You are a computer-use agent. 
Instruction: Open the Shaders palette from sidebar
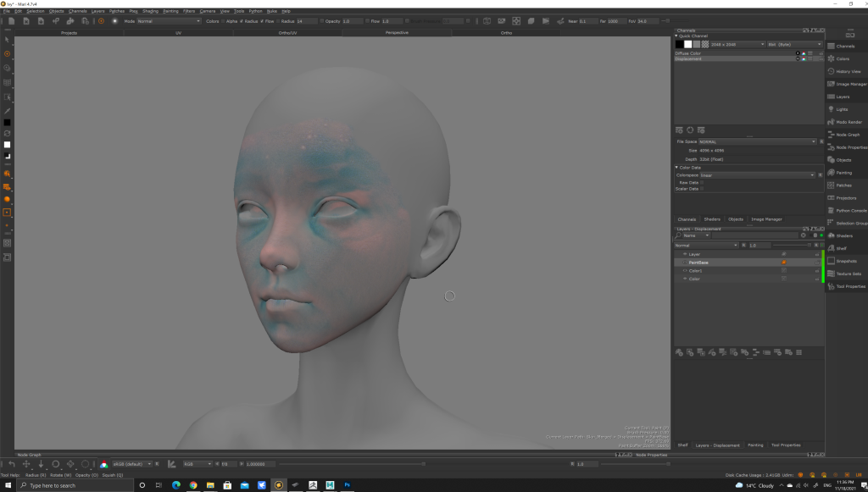pos(844,235)
